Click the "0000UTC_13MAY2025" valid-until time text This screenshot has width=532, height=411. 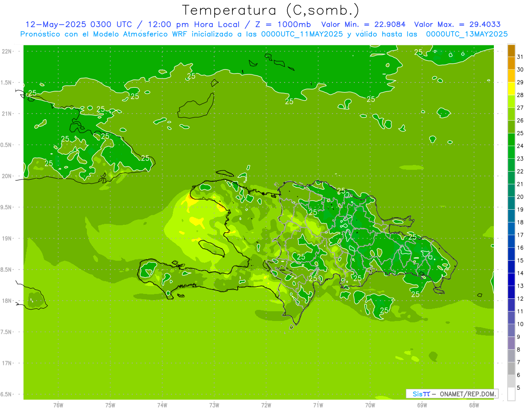click(x=466, y=34)
